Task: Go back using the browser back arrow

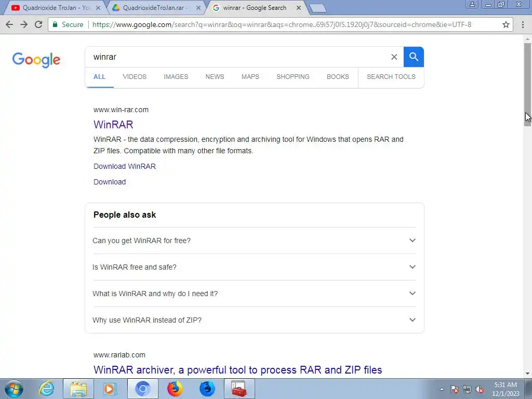Action: 9,24
